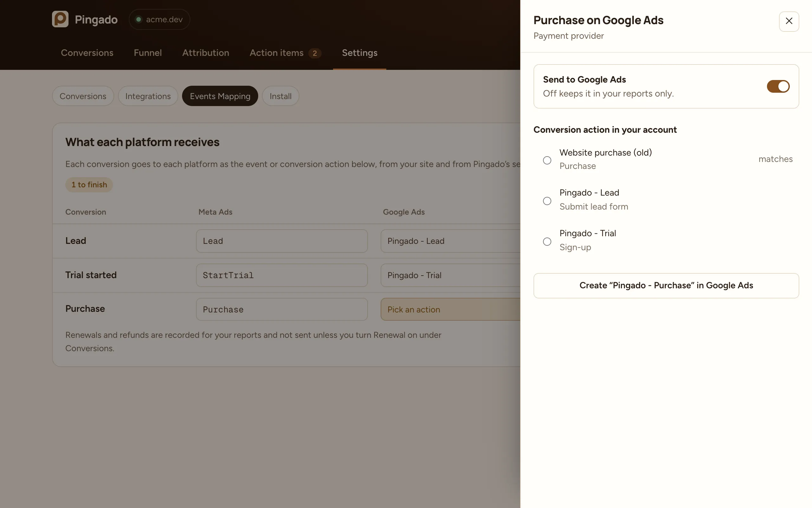Click the "Google Ads" column header
Viewport: 812px width, 508px height.
(x=404, y=212)
